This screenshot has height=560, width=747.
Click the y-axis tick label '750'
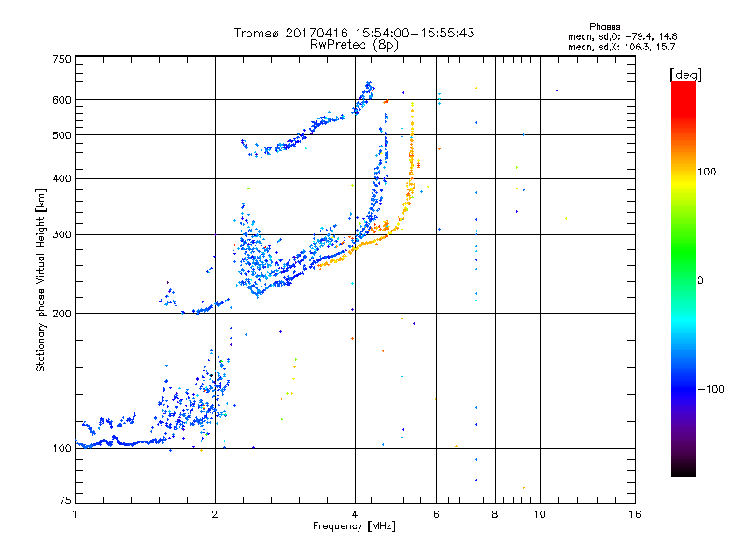pyautogui.click(x=62, y=59)
